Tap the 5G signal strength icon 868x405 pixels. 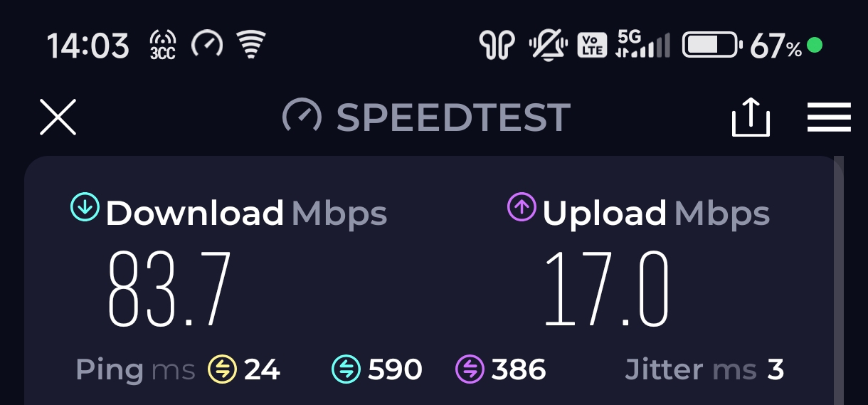643,45
